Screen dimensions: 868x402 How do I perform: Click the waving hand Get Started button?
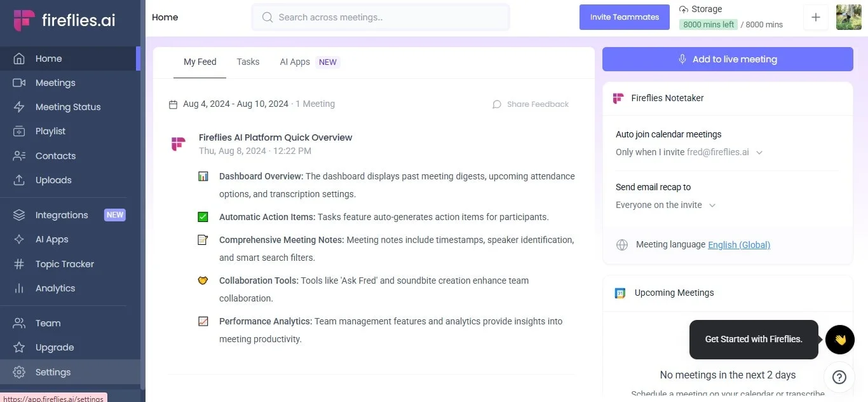coord(840,340)
